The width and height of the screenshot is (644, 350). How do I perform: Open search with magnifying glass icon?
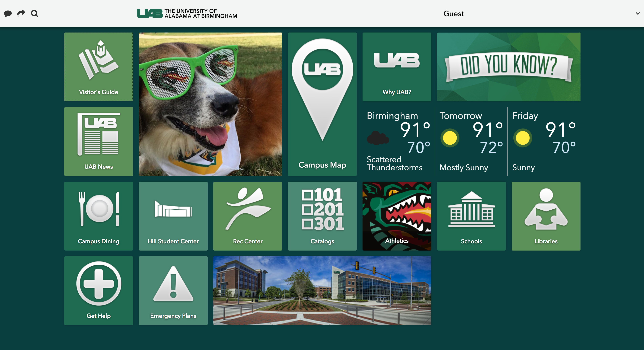pyautogui.click(x=35, y=14)
